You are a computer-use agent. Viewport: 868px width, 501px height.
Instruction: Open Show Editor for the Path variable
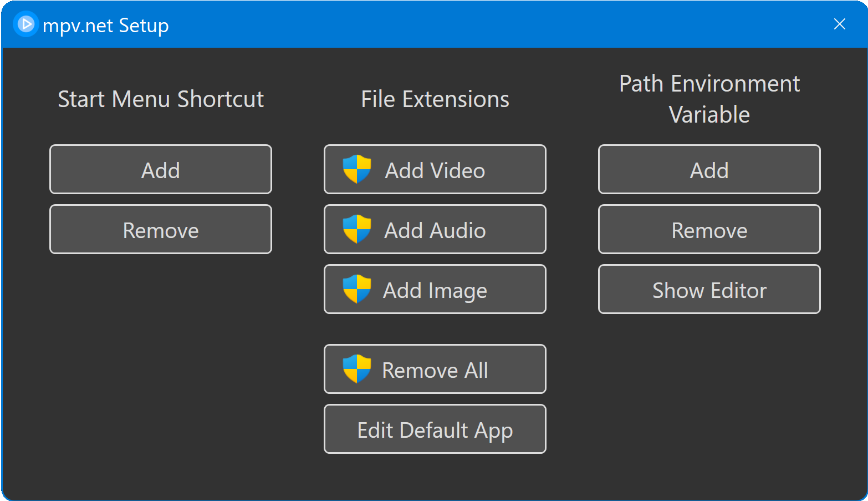709,289
